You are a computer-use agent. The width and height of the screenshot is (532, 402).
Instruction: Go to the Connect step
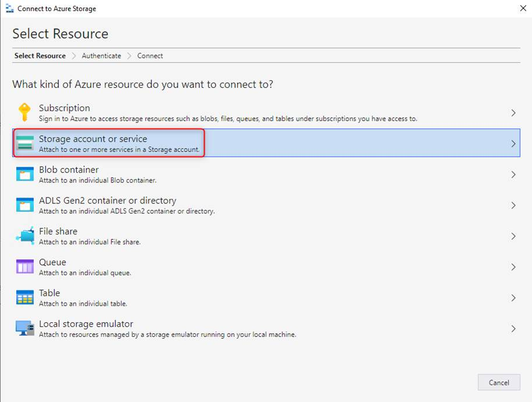click(x=150, y=56)
